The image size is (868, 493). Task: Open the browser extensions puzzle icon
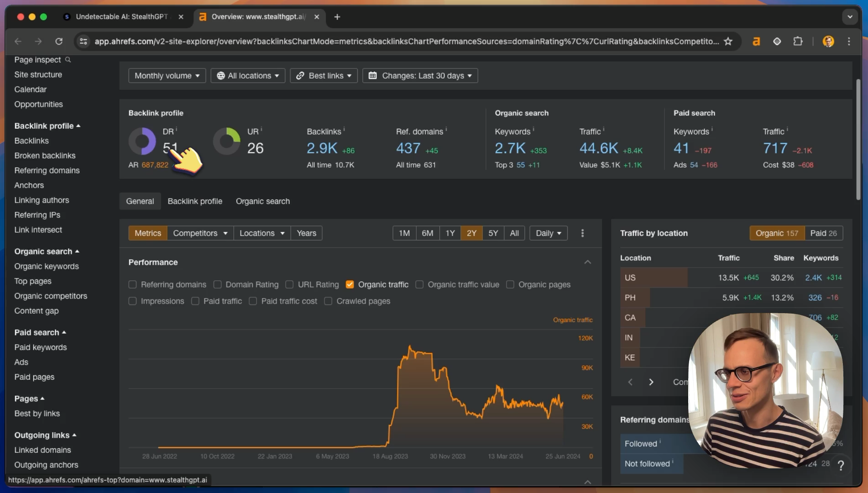[x=798, y=42]
